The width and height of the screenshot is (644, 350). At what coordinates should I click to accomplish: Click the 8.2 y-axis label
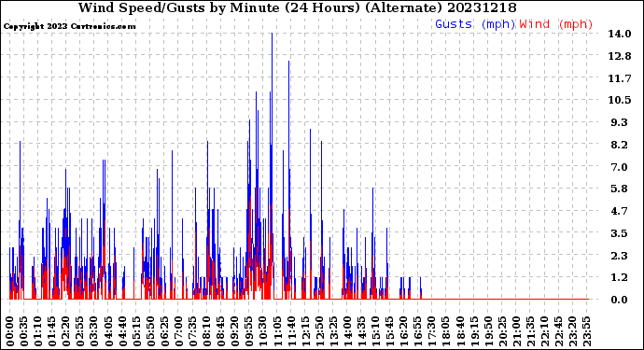point(620,145)
